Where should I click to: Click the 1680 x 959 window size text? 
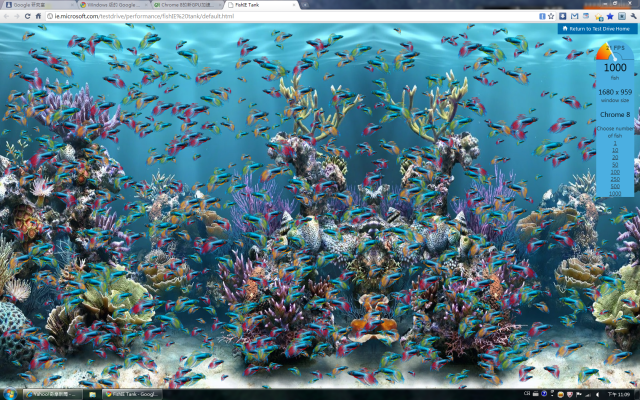pos(615,92)
